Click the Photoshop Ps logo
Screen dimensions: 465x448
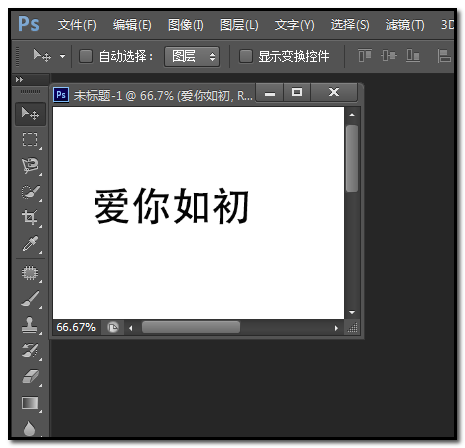pos(29,24)
